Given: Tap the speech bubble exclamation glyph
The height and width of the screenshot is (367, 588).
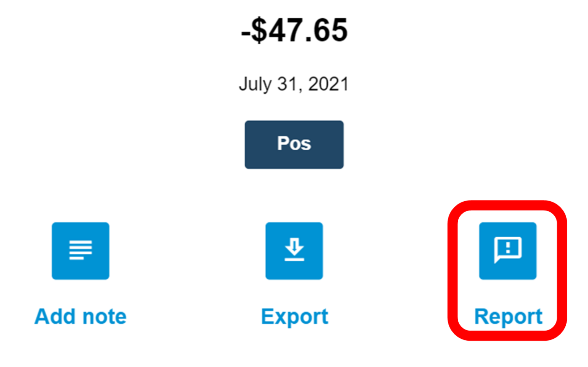Looking at the screenshot, I should [x=508, y=250].
